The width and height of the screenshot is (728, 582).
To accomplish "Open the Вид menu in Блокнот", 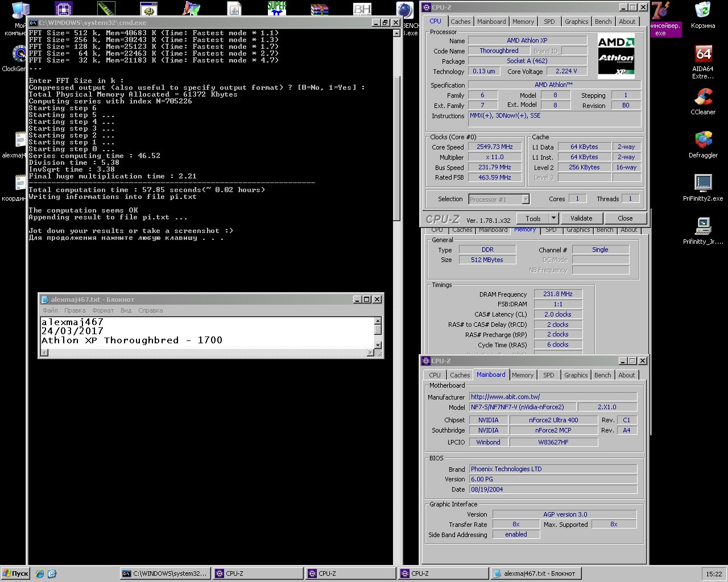I will 126,310.
